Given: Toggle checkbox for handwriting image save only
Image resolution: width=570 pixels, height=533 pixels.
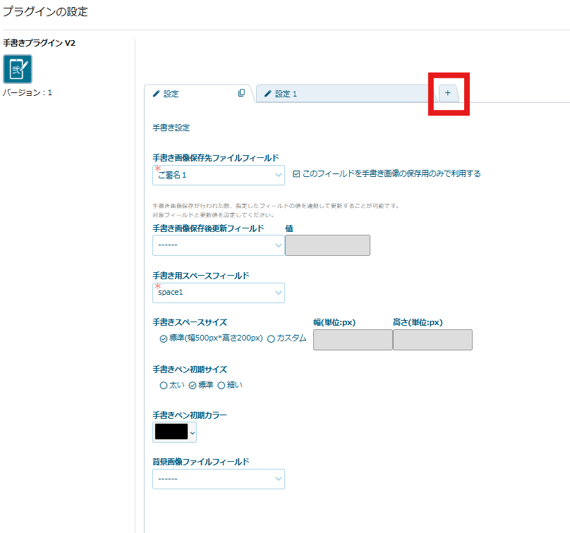Looking at the screenshot, I should click(296, 174).
